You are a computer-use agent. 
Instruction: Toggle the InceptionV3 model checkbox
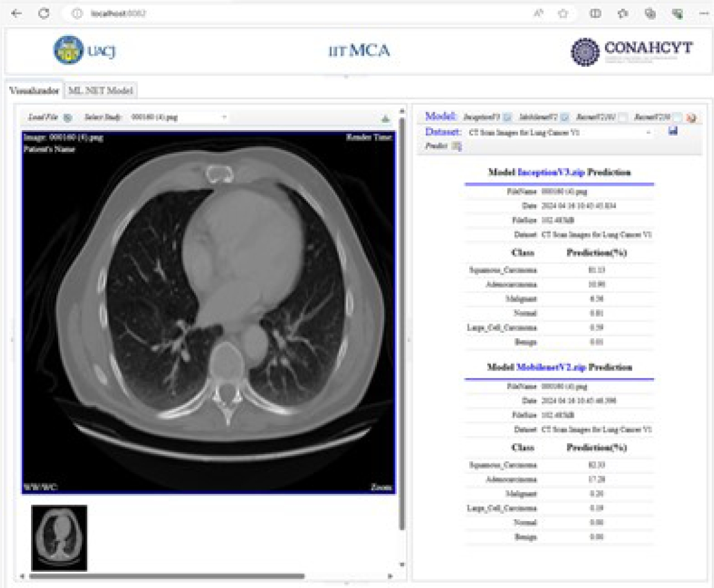(x=507, y=117)
